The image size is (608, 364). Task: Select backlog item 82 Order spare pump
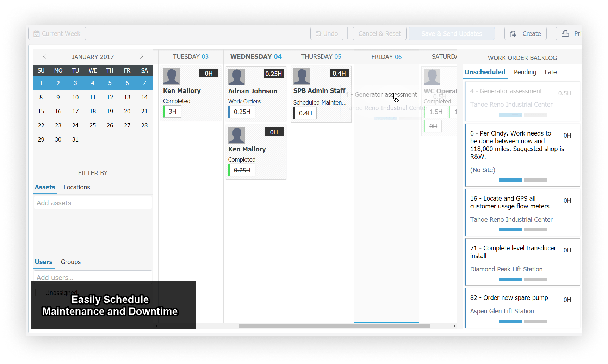click(x=522, y=308)
